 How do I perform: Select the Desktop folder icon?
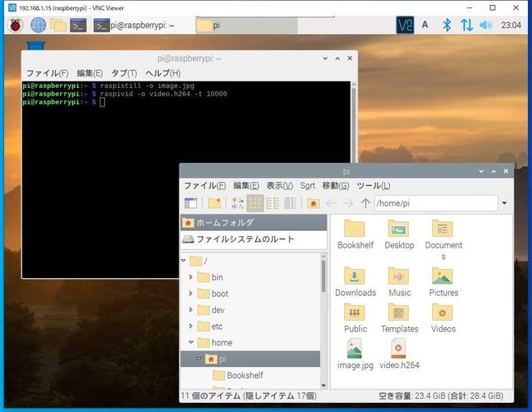[399, 234]
